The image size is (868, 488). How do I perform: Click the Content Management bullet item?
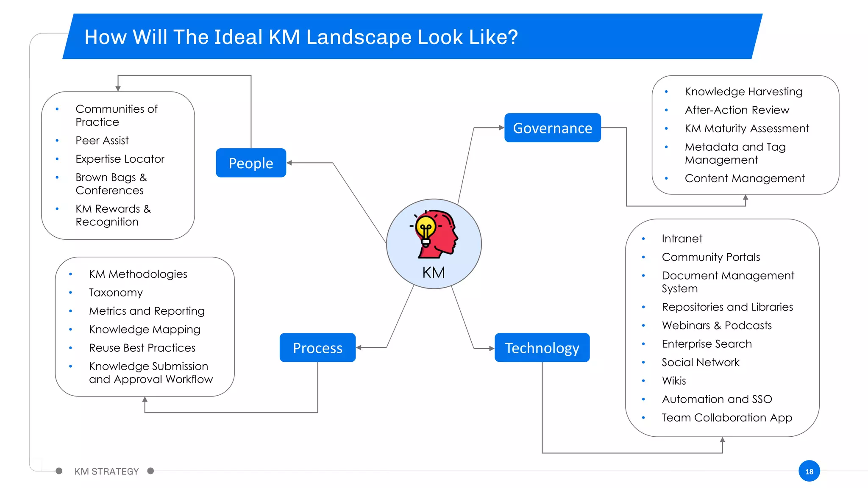click(744, 178)
